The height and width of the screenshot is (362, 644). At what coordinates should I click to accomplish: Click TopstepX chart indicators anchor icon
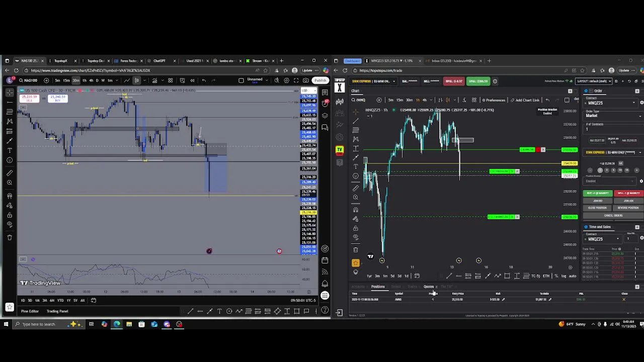[x=464, y=100]
